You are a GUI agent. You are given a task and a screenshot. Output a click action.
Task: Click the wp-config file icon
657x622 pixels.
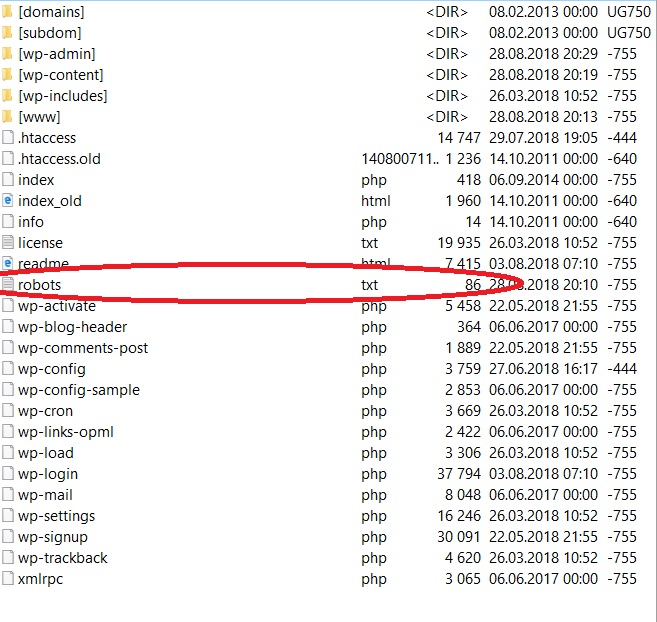[x=8, y=369]
